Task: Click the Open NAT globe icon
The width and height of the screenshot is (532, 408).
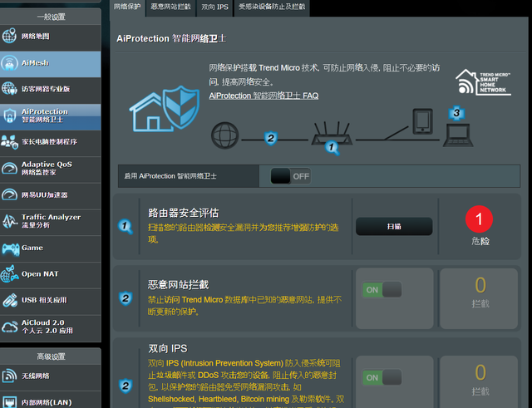Action: click(x=9, y=274)
